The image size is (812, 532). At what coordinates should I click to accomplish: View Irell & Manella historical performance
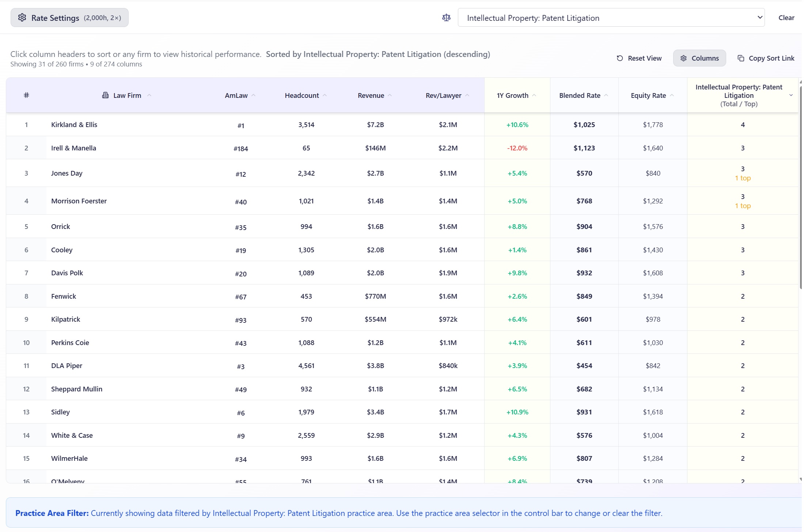pos(73,148)
